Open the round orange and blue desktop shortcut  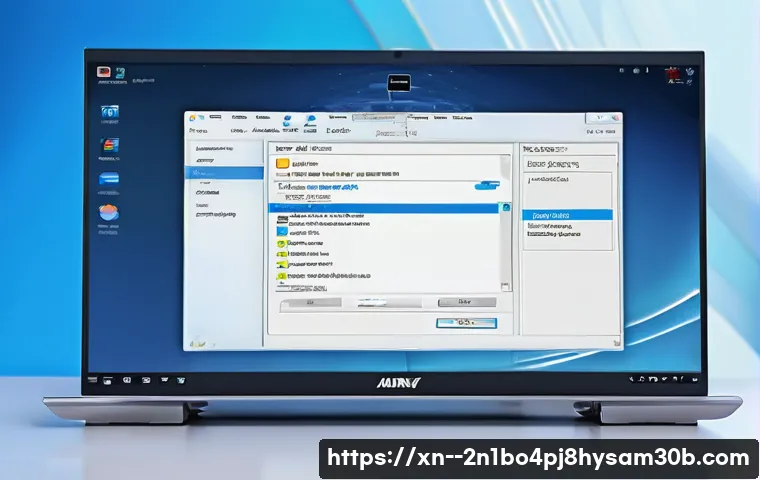click(x=109, y=213)
